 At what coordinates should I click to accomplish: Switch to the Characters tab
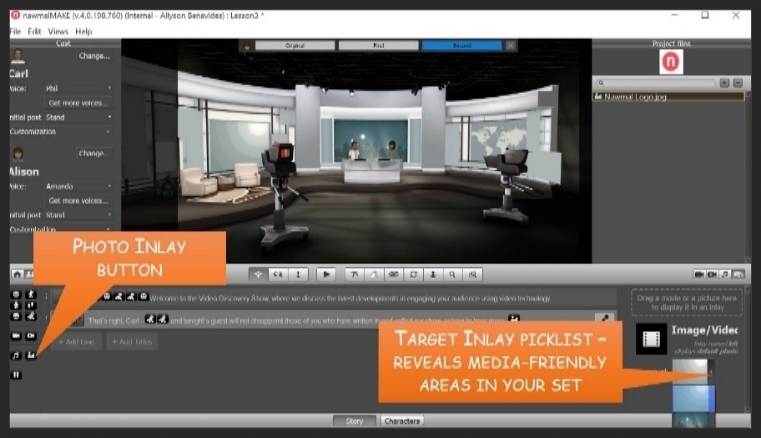(402, 421)
